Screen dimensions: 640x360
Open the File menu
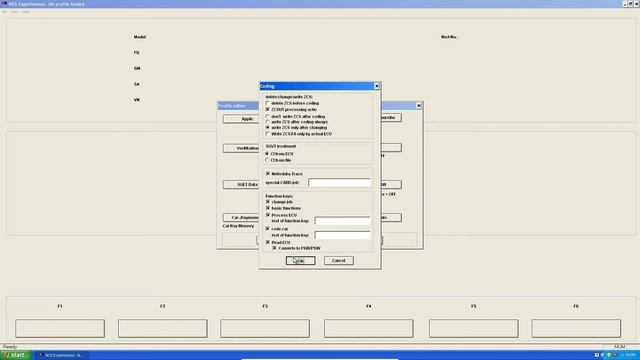click(x=4, y=12)
